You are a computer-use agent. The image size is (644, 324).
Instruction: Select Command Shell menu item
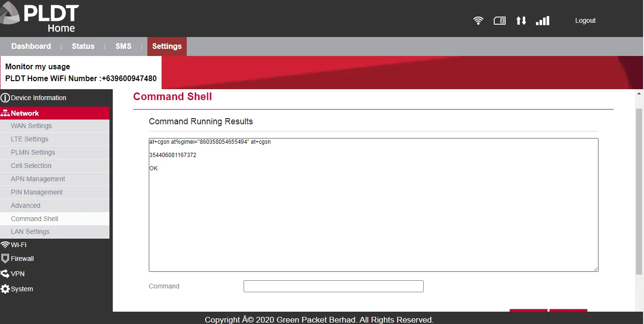(x=54, y=219)
